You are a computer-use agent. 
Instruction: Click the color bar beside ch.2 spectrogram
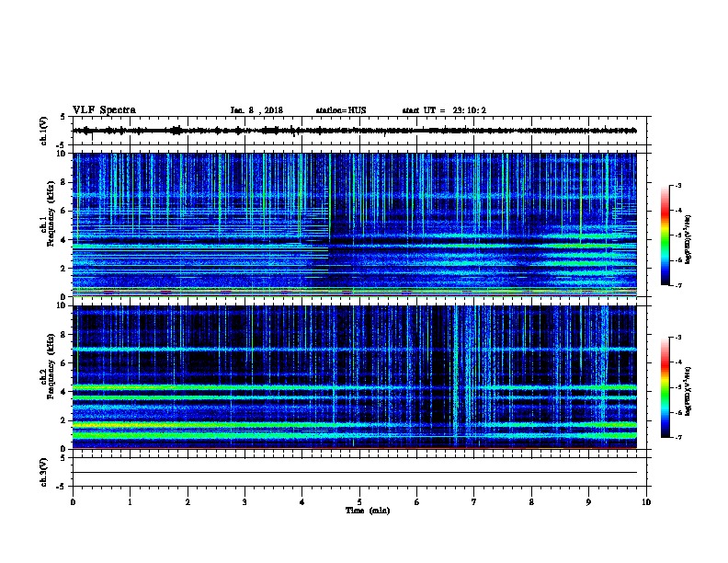[665, 387]
